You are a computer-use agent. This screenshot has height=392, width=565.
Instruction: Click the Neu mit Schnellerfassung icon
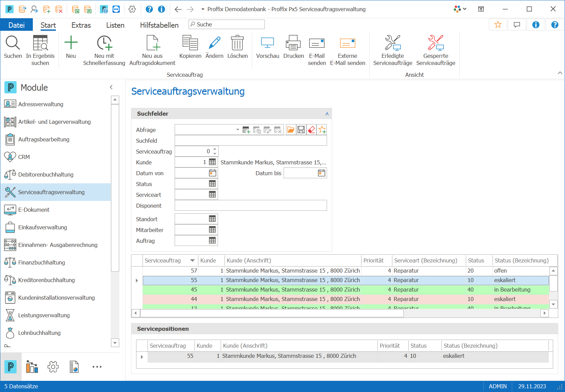point(104,43)
